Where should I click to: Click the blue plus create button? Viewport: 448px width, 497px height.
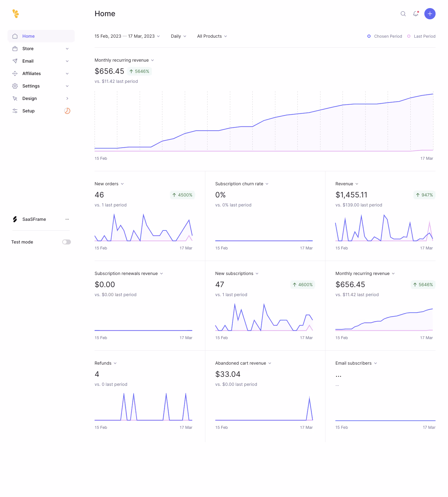[430, 14]
